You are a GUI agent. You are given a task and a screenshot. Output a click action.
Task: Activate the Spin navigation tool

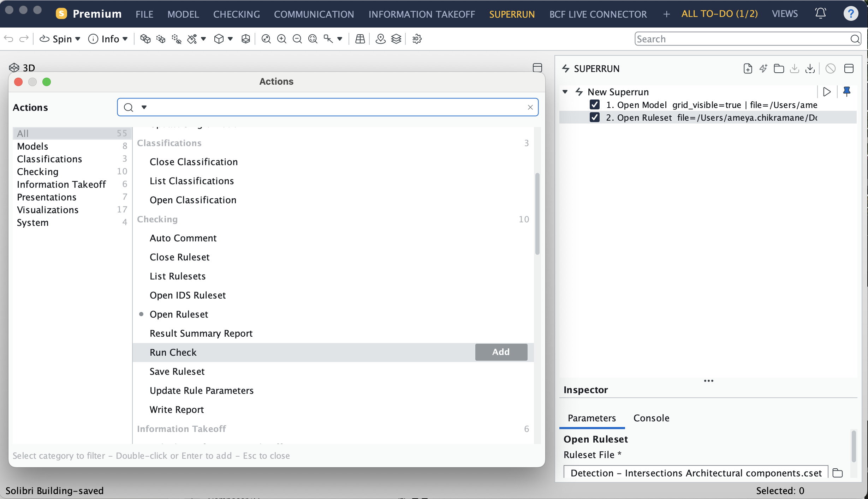[56, 39]
